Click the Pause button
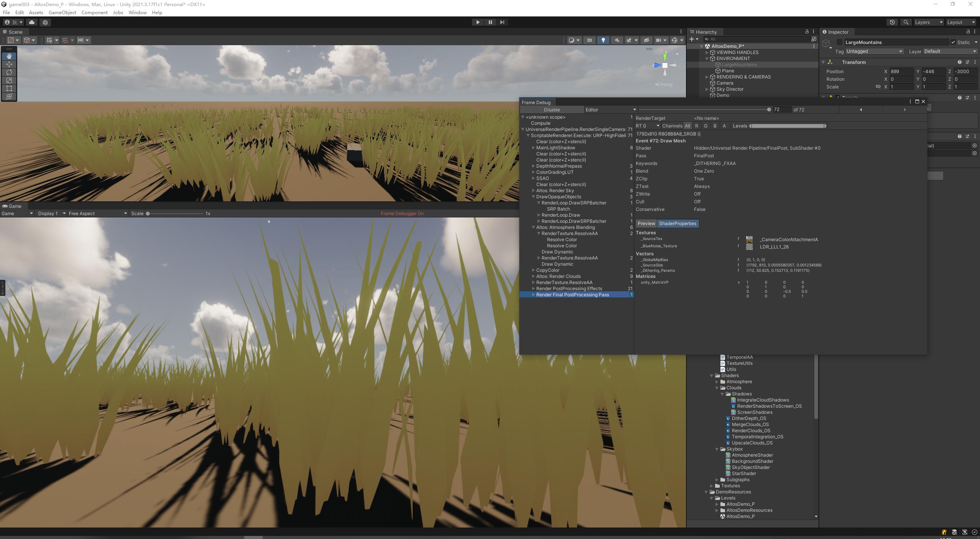 click(x=490, y=22)
